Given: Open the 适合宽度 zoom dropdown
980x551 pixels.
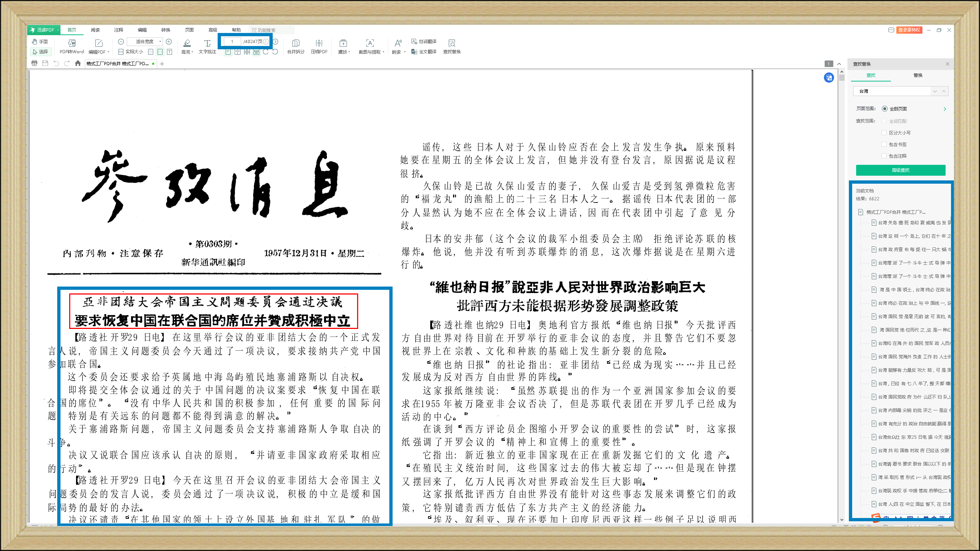Looking at the screenshot, I should (x=160, y=41).
